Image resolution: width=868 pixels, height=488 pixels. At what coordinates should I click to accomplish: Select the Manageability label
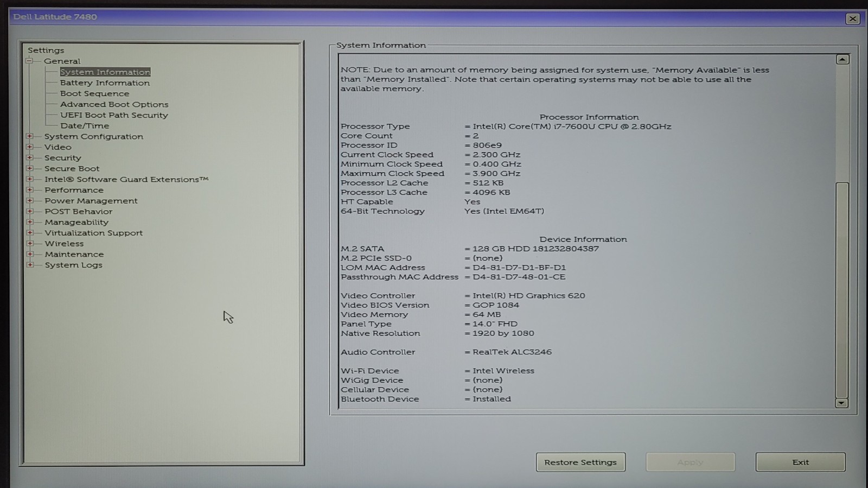[x=76, y=223]
